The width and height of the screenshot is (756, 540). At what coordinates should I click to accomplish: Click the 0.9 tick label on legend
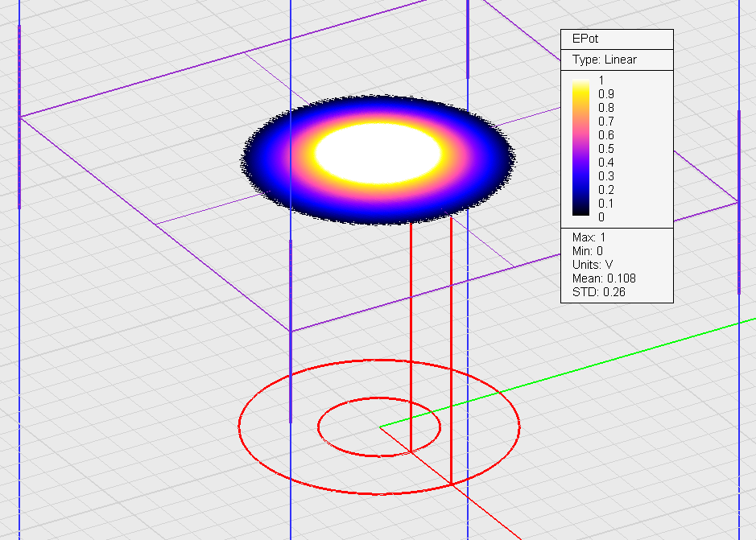point(606,94)
